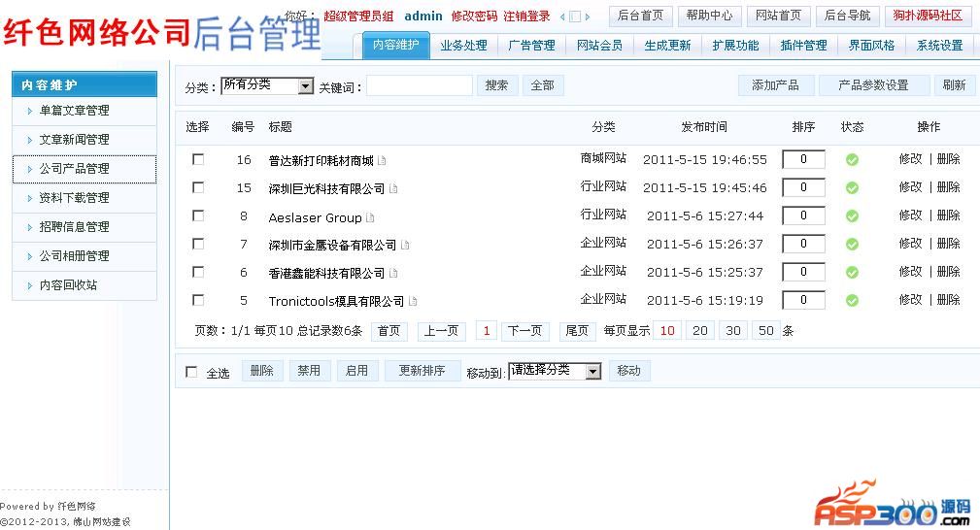Switch to 广告管理 tab
Image resolution: width=980 pixels, height=530 pixels.
[531, 46]
